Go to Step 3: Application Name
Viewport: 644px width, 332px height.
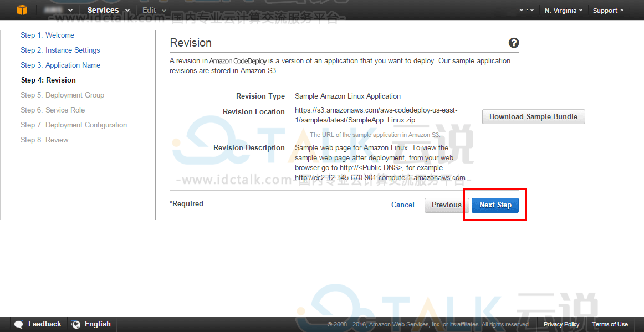coord(60,65)
